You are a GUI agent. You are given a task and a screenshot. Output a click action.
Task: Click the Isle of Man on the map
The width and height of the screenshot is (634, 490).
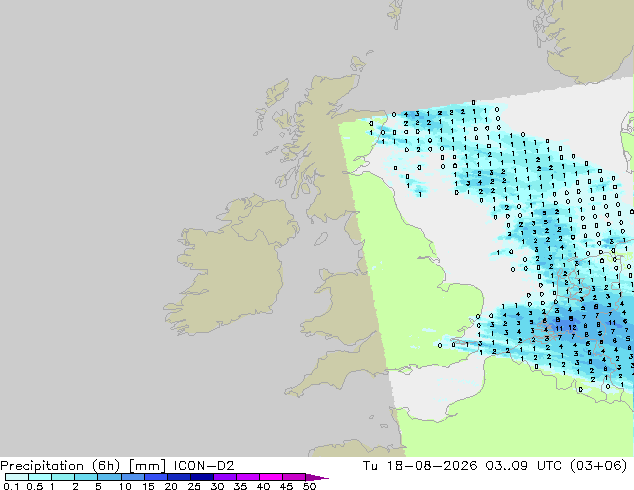tap(321, 239)
